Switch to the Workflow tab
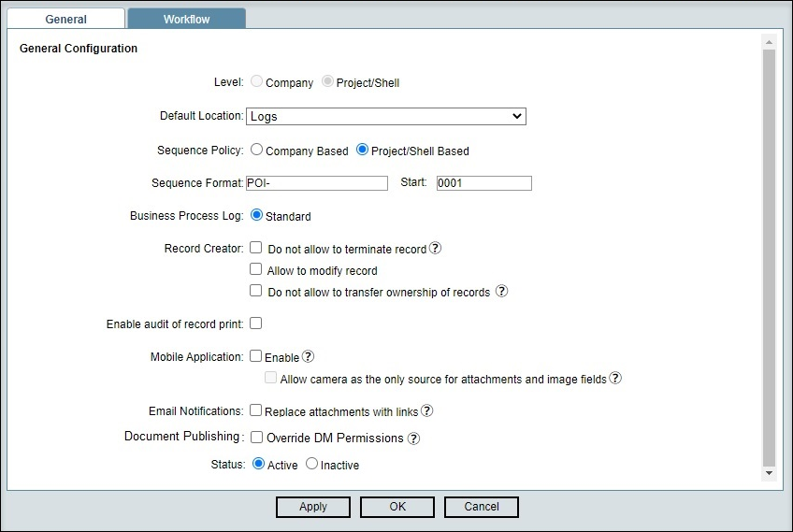The image size is (793, 532). click(187, 19)
